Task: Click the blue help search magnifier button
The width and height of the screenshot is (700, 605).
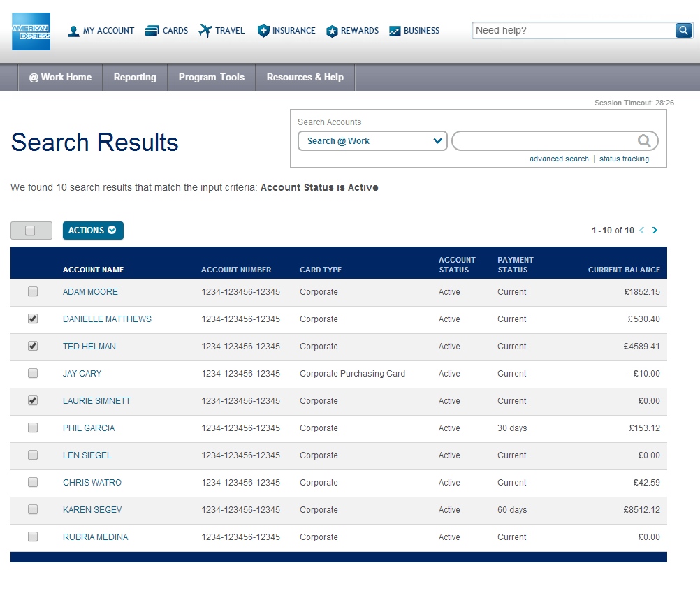Action: point(683,30)
